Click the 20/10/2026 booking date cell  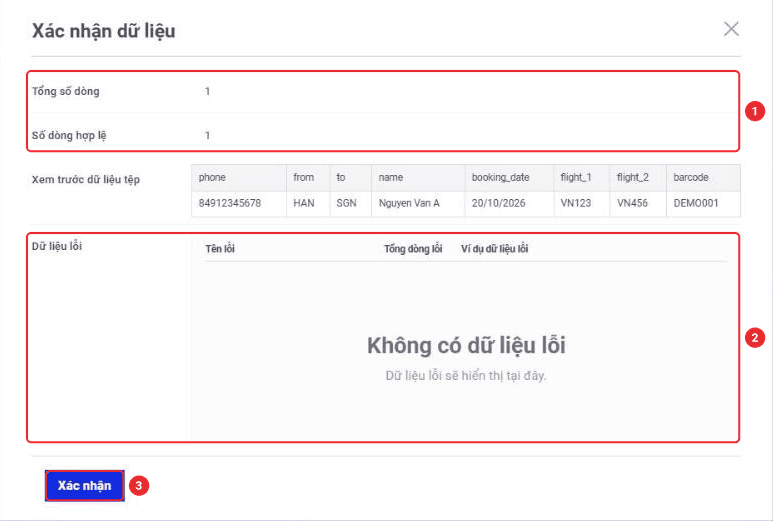pos(509,204)
